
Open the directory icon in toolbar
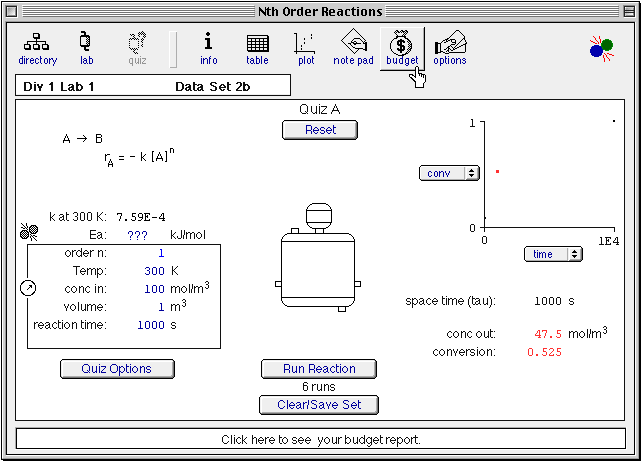[x=38, y=46]
